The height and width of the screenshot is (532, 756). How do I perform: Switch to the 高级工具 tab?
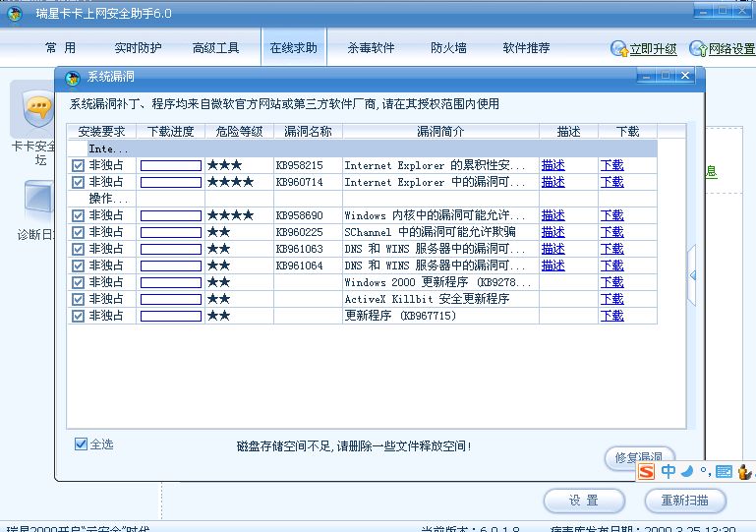[216, 48]
